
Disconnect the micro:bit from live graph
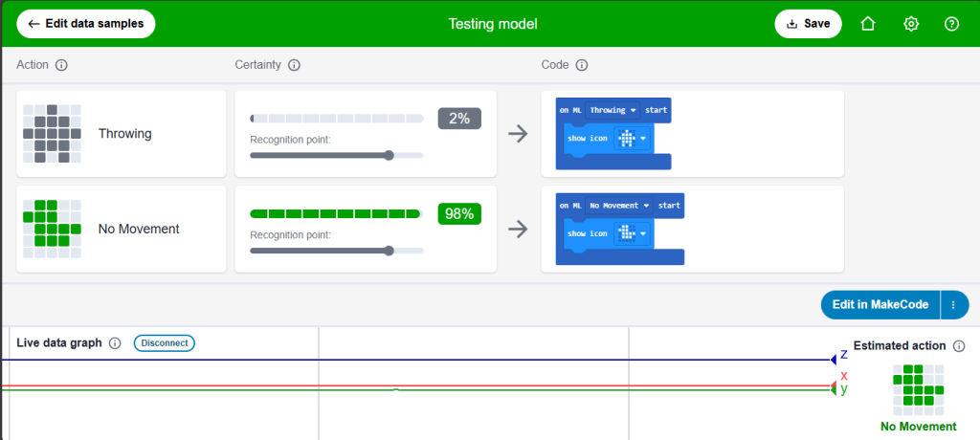tap(164, 342)
